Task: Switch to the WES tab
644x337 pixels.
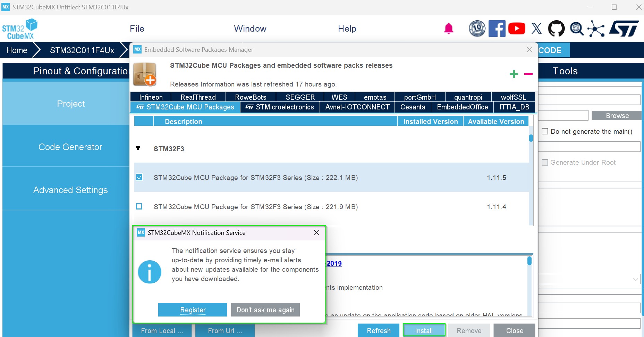Action: 339,97
